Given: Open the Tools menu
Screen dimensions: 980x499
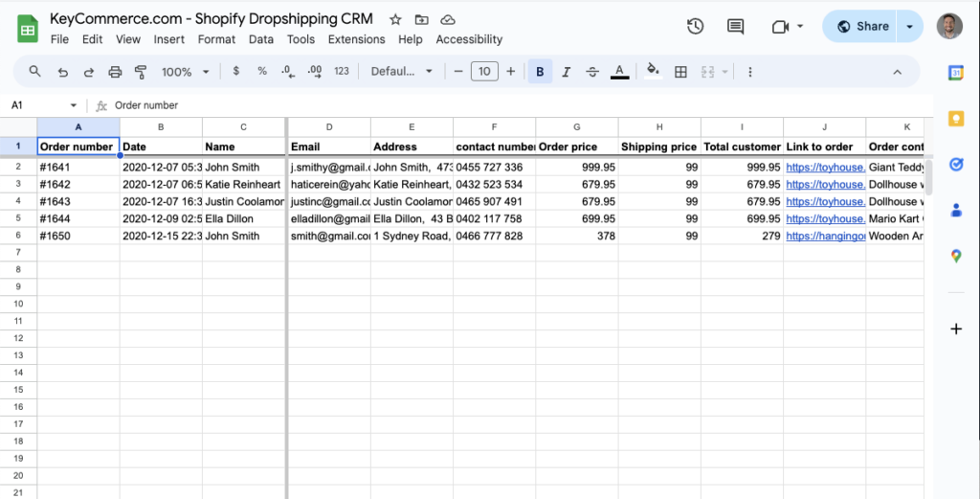Looking at the screenshot, I should [x=301, y=39].
